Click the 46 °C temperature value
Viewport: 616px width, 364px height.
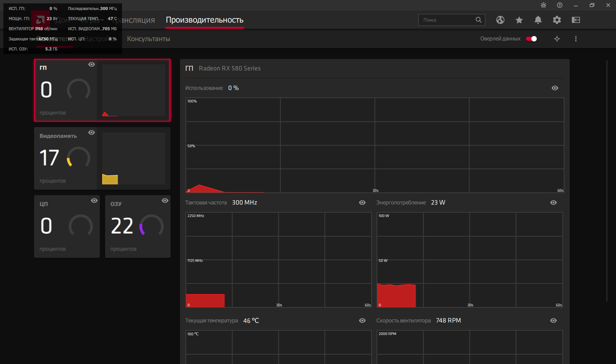click(x=251, y=320)
